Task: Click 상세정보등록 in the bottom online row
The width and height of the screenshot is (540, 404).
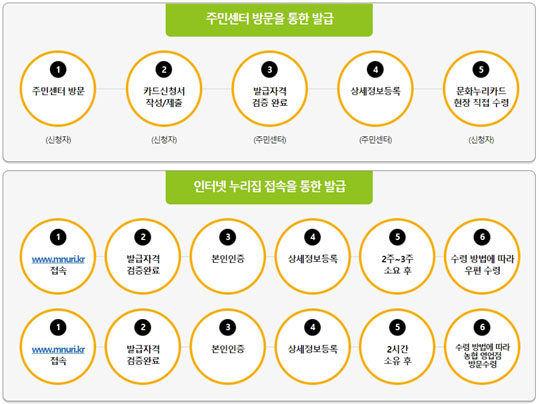Action: 313,347
